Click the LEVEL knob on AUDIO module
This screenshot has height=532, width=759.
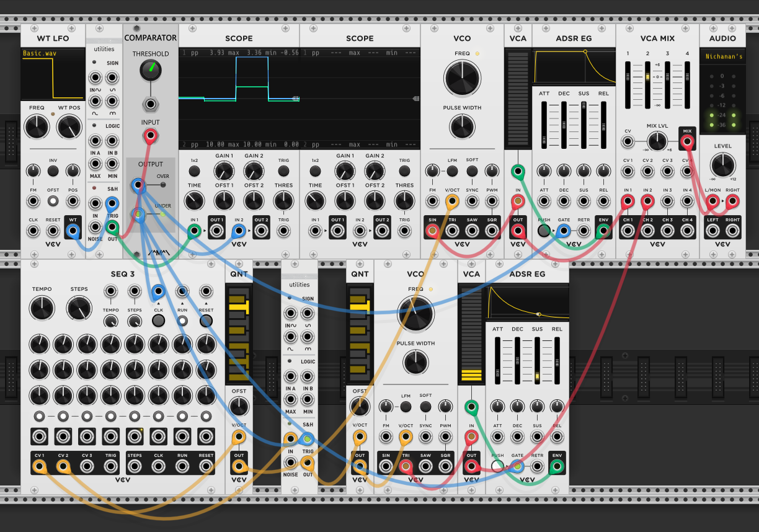722,165
